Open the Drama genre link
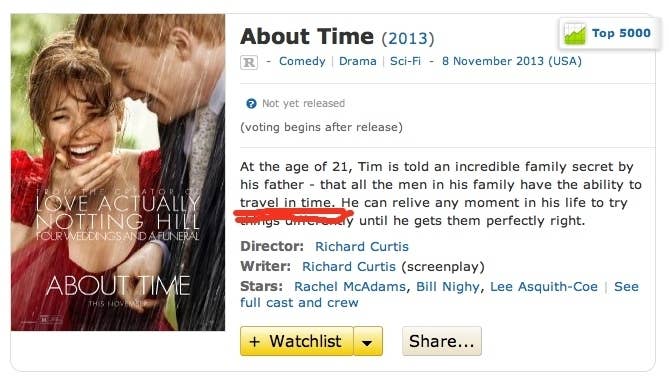 click(x=358, y=61)
